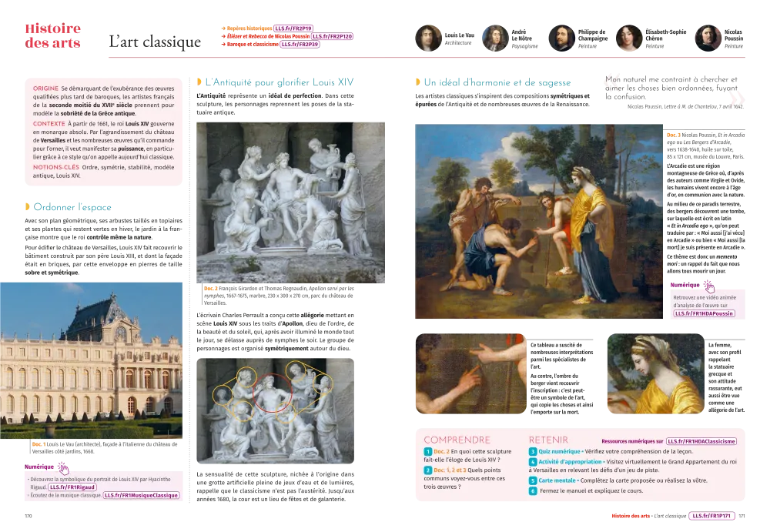The image size is (770, 532).
Task: Open the LLS.fr/FR1P171 link in the footer
Action: [714, 516]
